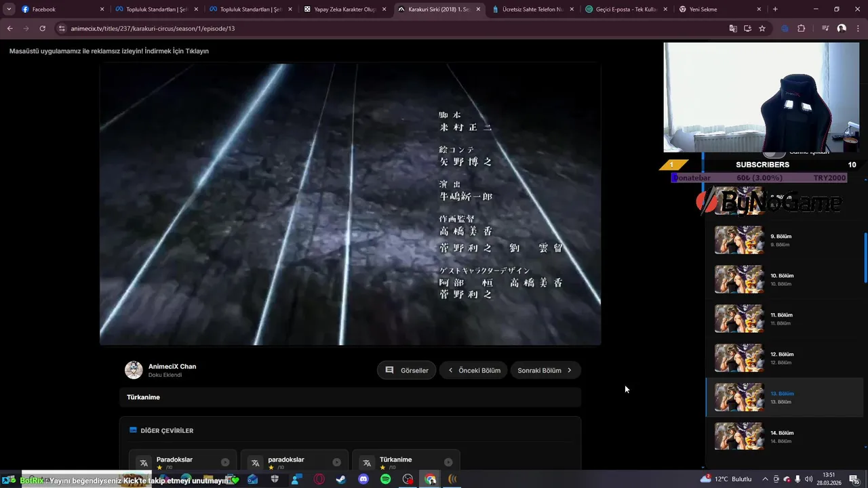The height and width of the screenshot is (488, 868).
Task: Show hidden system tray icons chevron
Action: coord(765,479)
